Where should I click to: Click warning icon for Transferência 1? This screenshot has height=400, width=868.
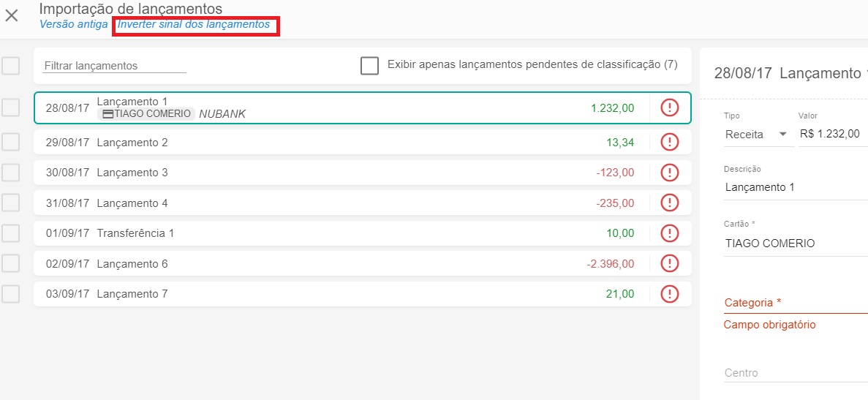tap(669, 233)
